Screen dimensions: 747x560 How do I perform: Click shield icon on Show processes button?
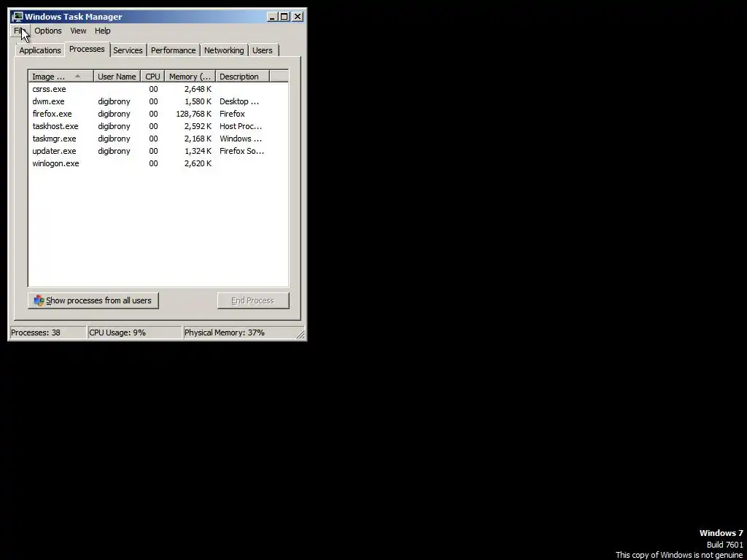39,300
